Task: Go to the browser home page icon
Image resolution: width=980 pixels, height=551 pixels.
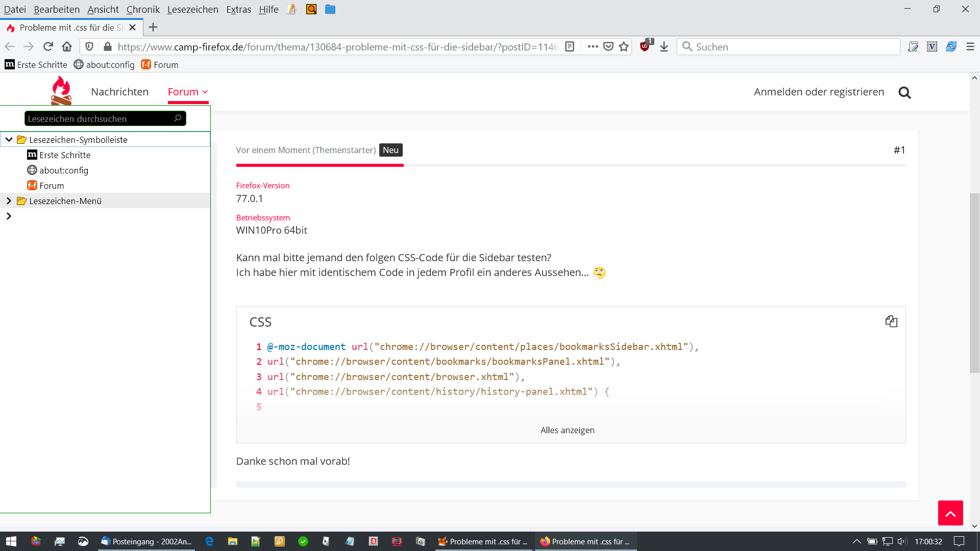Action: pyautogui.click(x=67, y=47)
